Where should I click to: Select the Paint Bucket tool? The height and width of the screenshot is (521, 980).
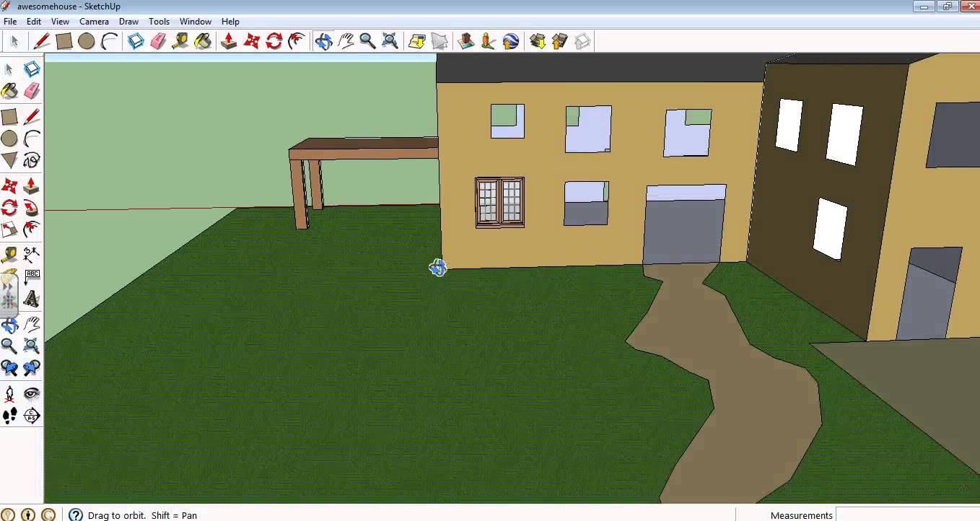coord(203,41)
